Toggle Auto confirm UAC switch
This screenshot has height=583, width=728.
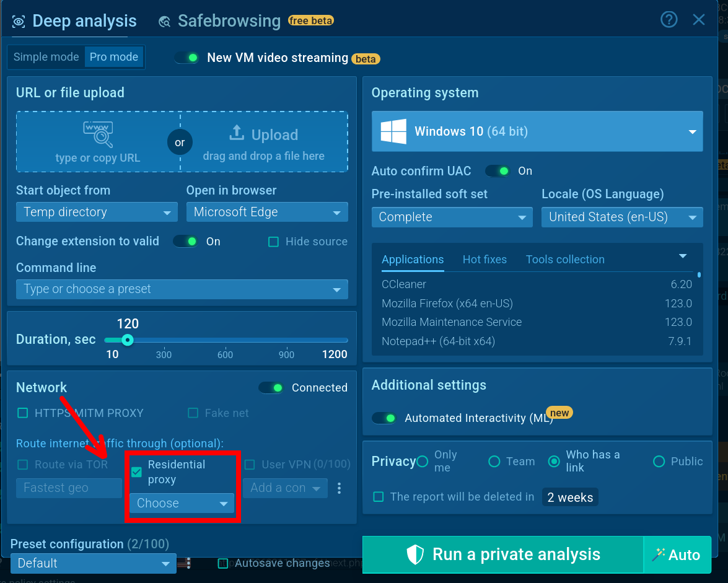pos(498,171)
